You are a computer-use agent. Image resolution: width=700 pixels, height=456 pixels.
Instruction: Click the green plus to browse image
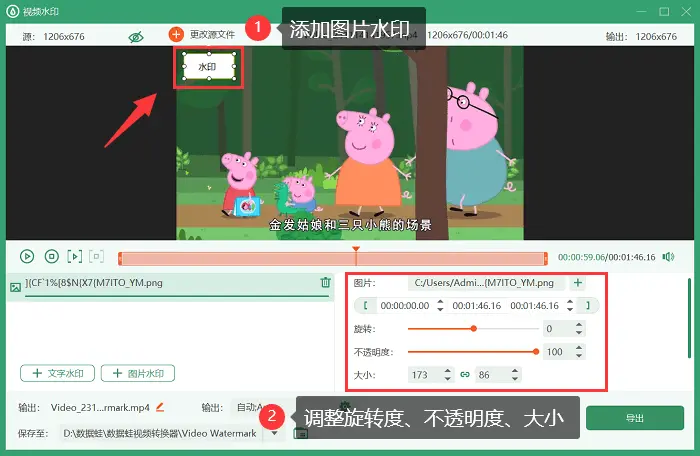point(578,283)
